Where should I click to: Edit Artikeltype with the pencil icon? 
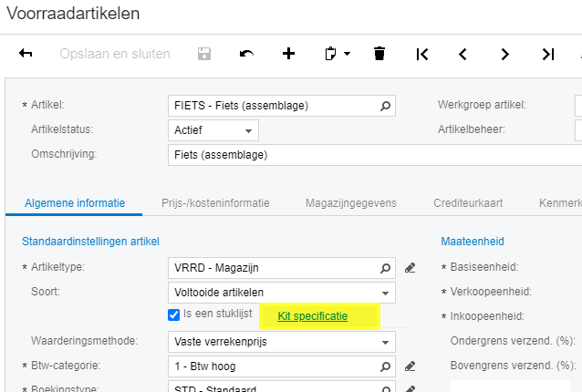click(410, 268)
